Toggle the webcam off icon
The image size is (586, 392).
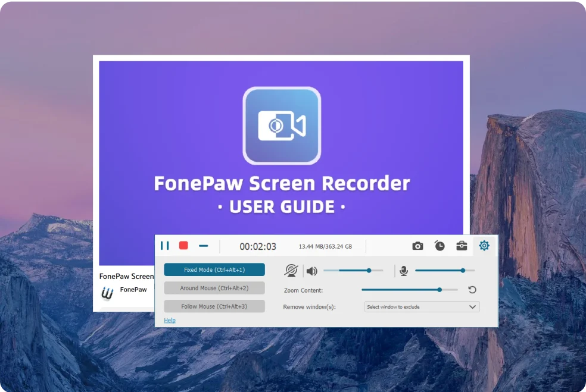pos(291,270)
